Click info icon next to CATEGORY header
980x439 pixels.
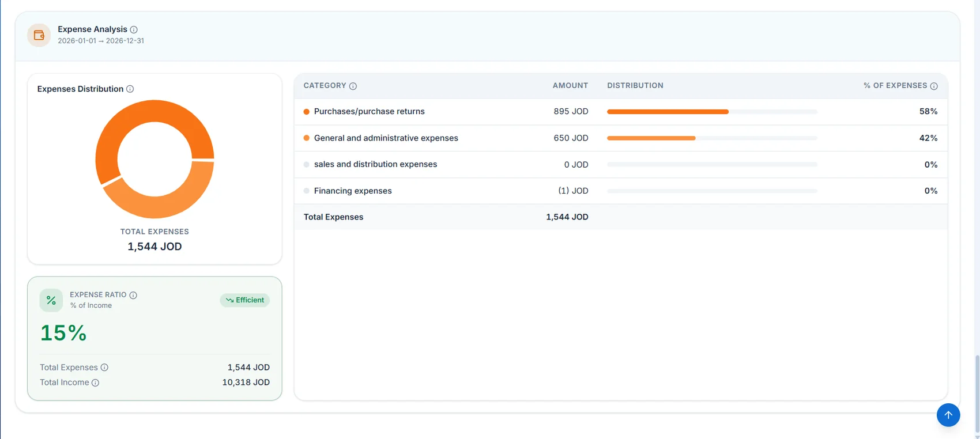[353, 86]
